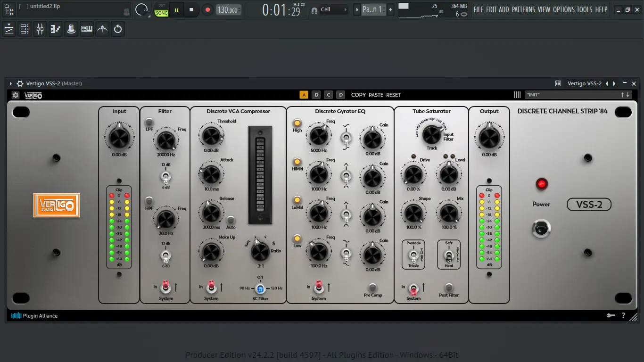Open the plugin picker knob icon in toolbar
This screenshot has width=644, height=362.
tap(71, 29)
